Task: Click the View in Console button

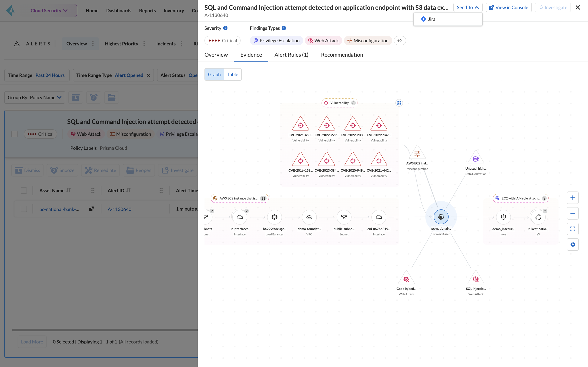Action: (x=509, y=7)
